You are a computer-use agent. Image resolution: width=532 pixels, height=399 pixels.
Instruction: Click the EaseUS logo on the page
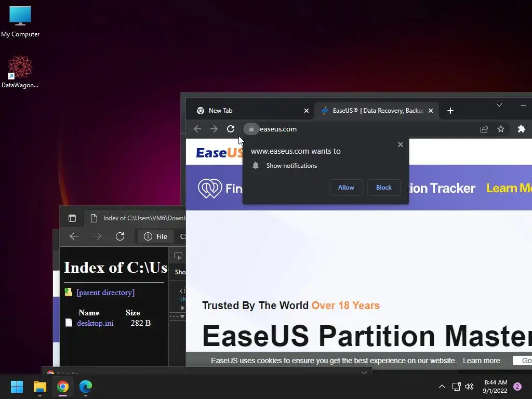click(x=219, y=153)
